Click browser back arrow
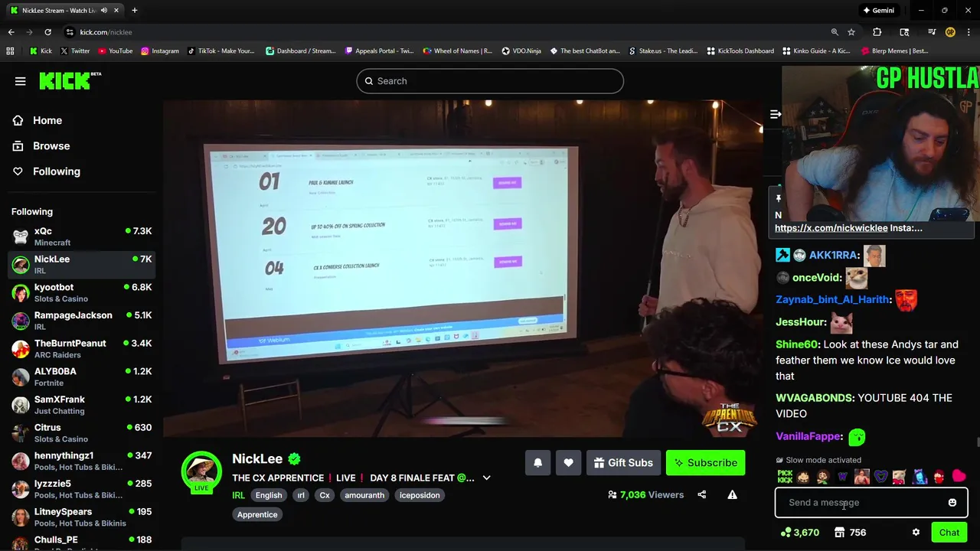 11,32
